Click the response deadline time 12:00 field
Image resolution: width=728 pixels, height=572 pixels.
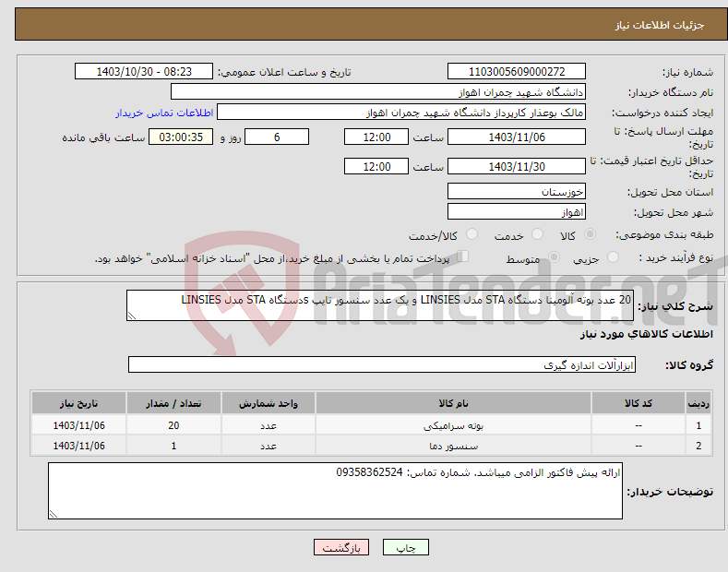coord(376,137)
